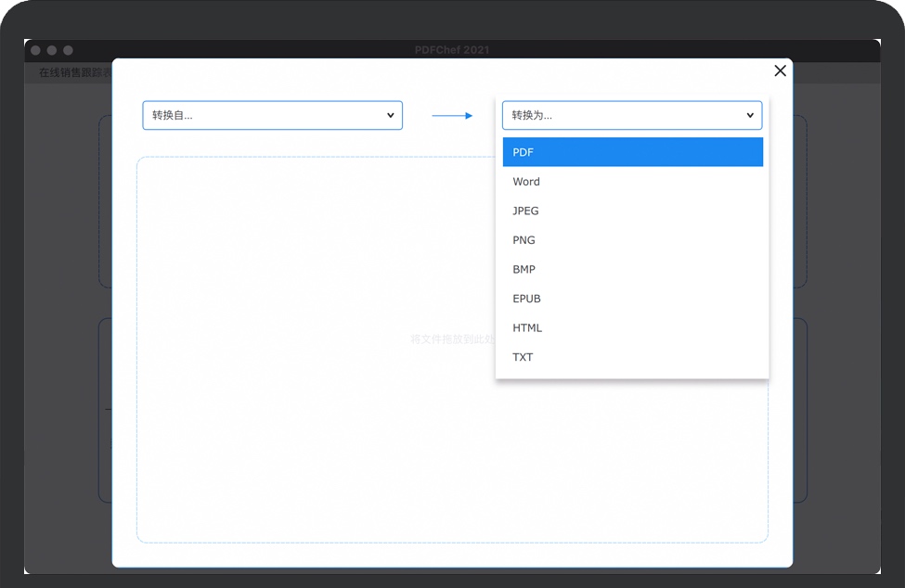The height and width of the screenshot is (588, 905).
Task: Switch to the 在线销售跟踪表 document tab
Action: point(74,73)
